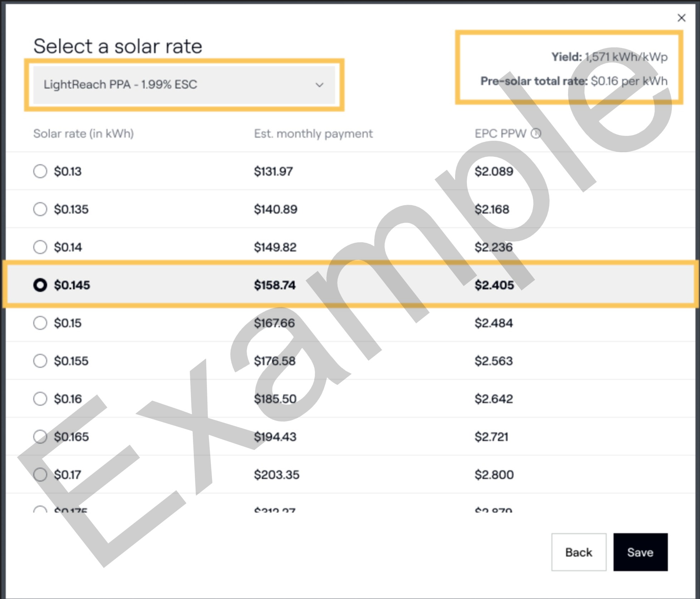This screenshot has height=599, width=700.
Task: Pick the $0.15 solar rate option
Action: coord(40,323)
